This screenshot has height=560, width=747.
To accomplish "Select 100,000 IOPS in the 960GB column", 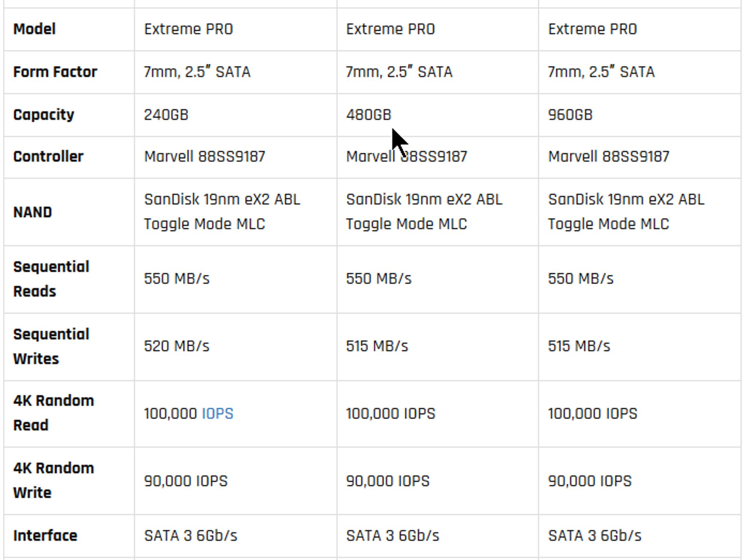I will (593, 414).
